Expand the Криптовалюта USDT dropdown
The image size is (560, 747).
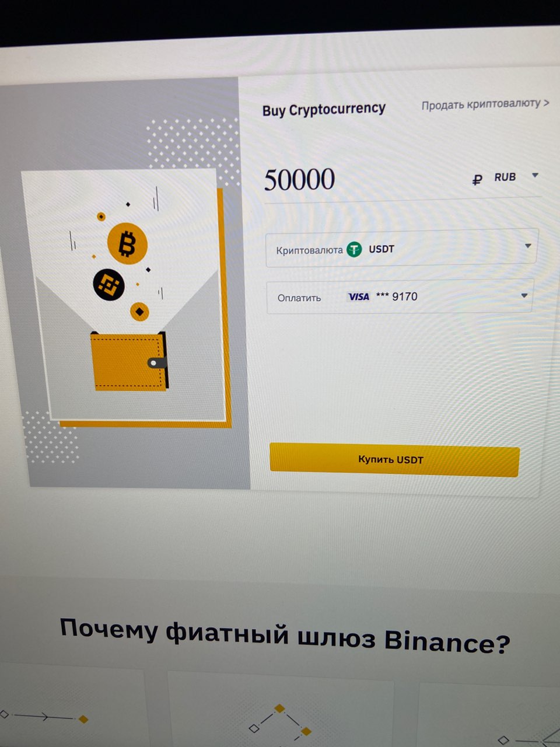(401, 249)
